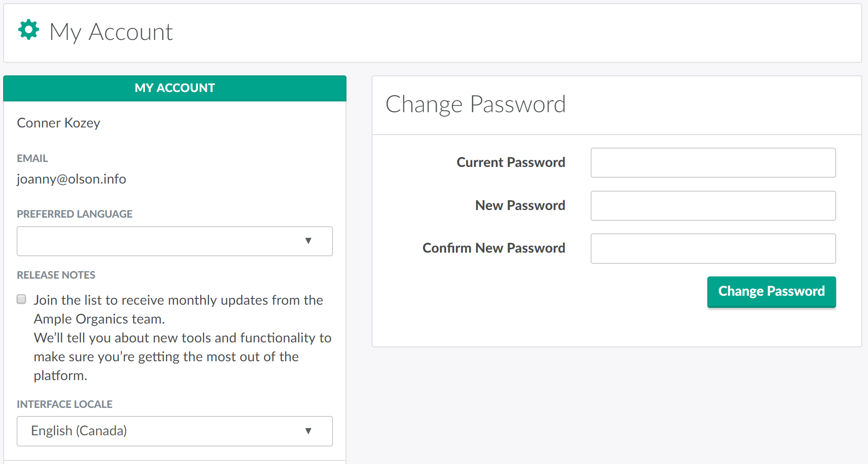The height and width of the screenshot is (464, 868).
Task: Enable the release notes mailing list checkbox
Action: coord(22,299)
